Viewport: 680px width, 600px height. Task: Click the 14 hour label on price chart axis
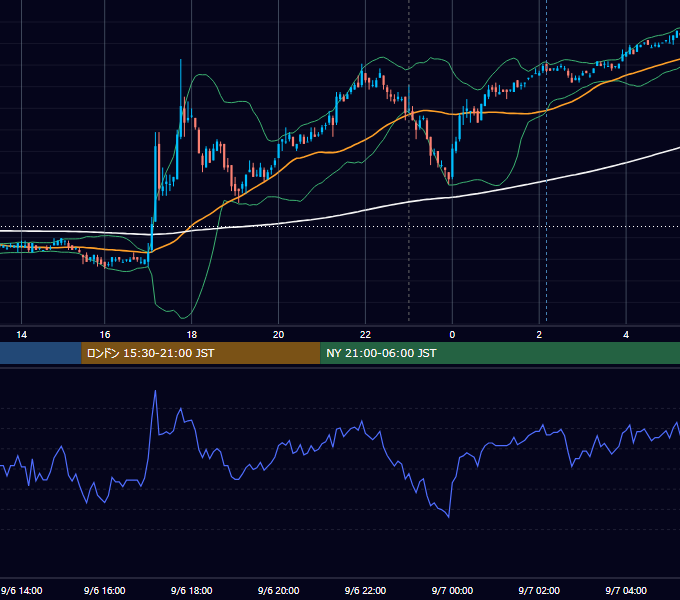pyautogui.click(x=21, y=335)
